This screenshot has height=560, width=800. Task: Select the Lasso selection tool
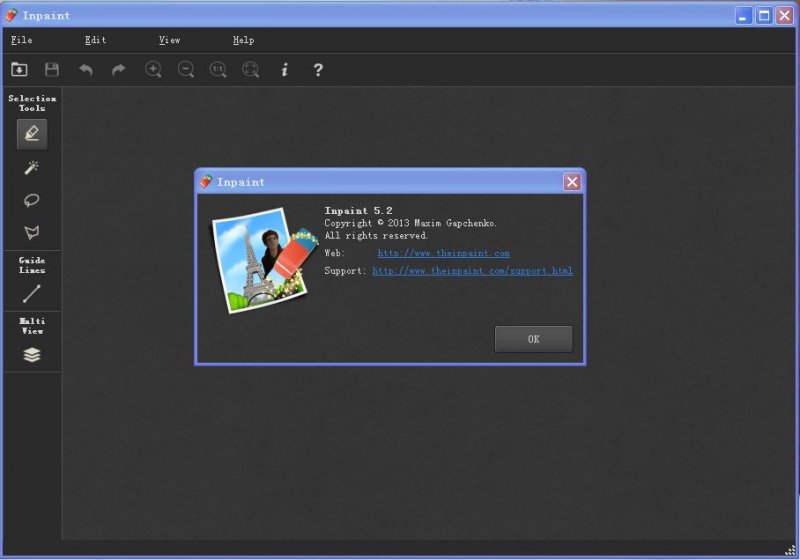(32, 200)
